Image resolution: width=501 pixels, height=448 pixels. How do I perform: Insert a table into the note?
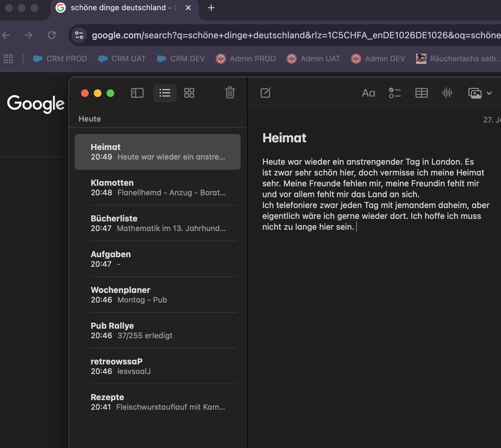[x=421, y=93]
